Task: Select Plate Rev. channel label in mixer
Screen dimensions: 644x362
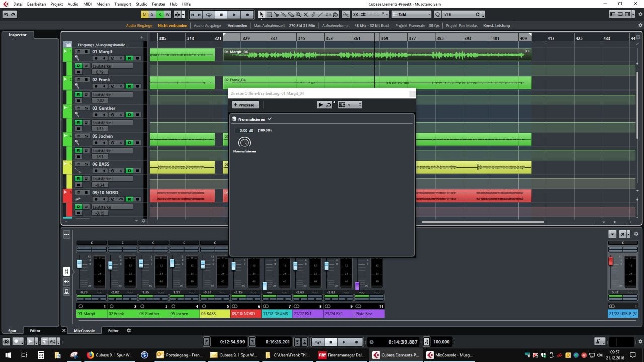Action: (x=369, y=314)
